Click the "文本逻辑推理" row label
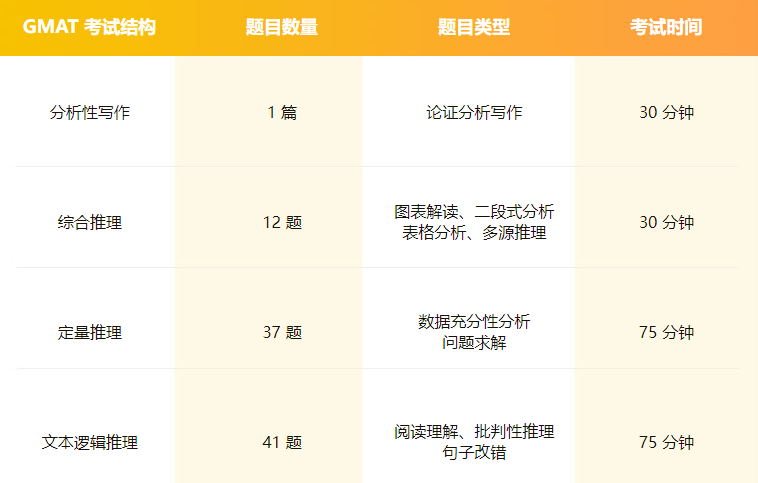This screenshot has width=758, height=483. 90,442
